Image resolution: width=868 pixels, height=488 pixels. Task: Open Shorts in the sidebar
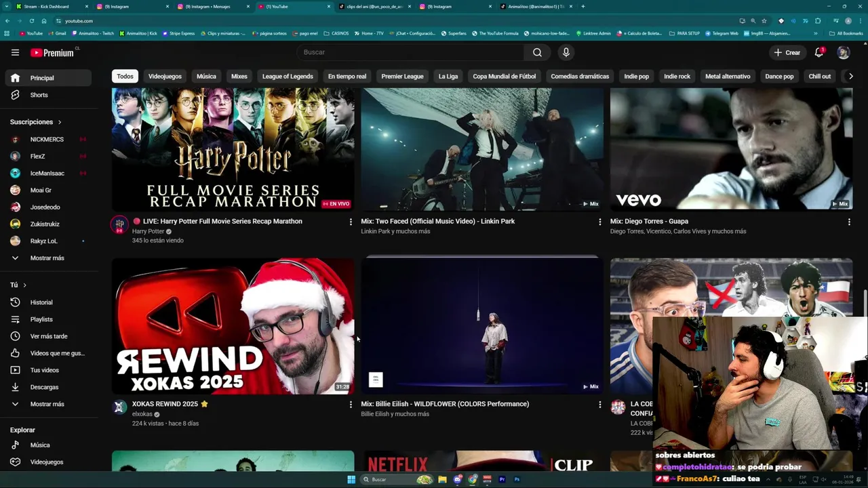tap(47, 95)
